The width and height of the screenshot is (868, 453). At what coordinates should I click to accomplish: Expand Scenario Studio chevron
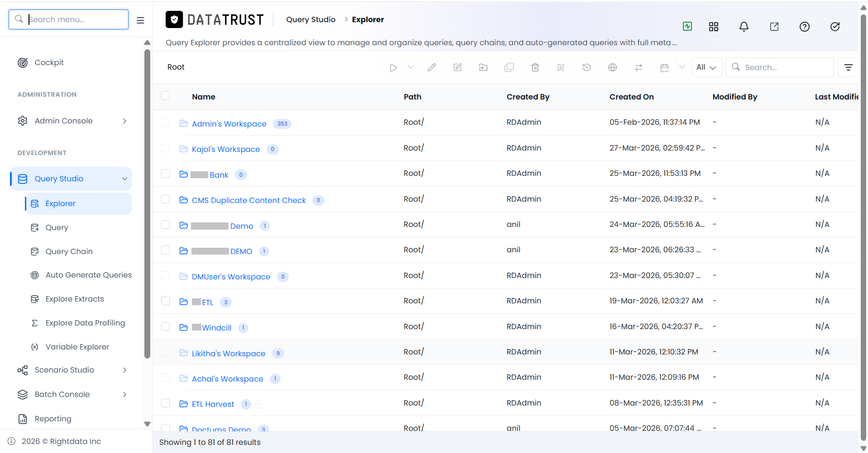coord(124,370)
